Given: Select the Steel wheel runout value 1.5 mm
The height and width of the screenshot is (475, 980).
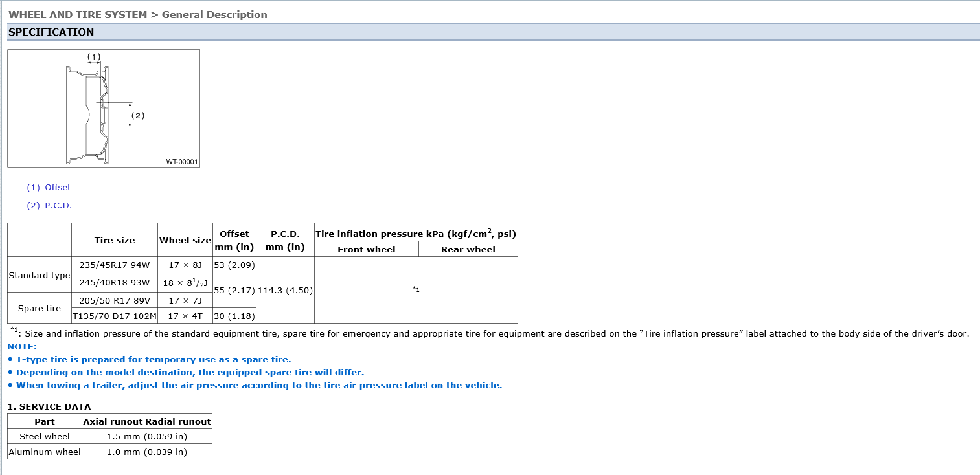Looking at the screenshot, I should (146, 436).
